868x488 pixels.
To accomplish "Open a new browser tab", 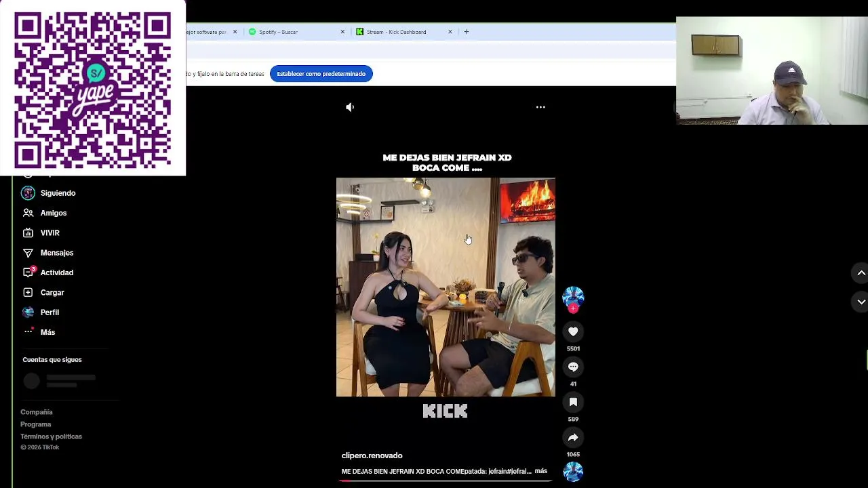I will pyautogui.click(x=466, y=32).
